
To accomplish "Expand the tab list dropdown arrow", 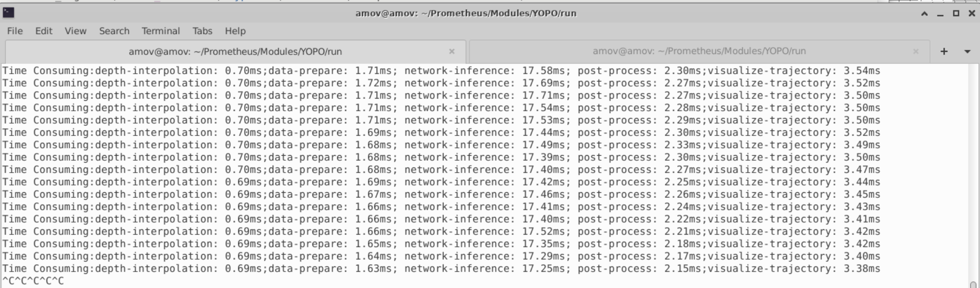I will (x=967, y=52).
